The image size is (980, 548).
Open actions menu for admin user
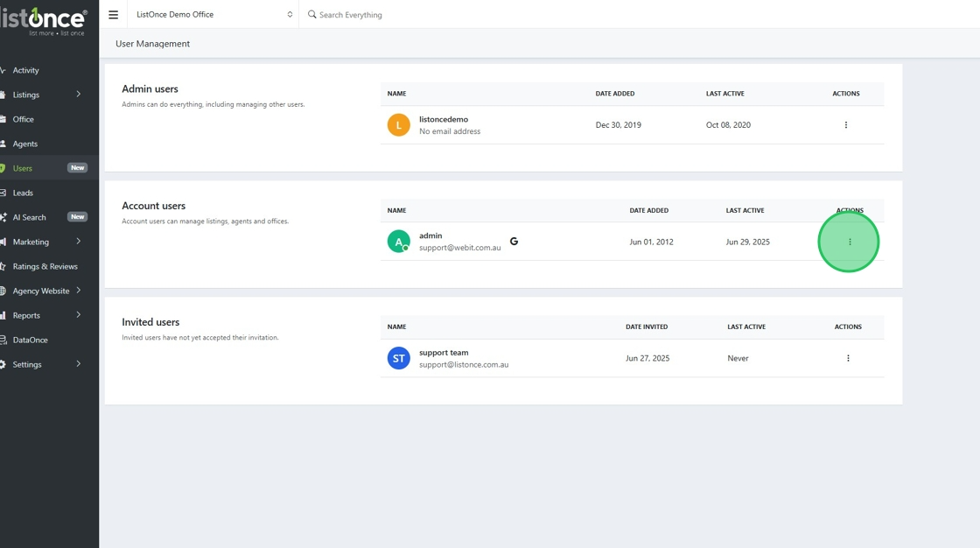850,242
